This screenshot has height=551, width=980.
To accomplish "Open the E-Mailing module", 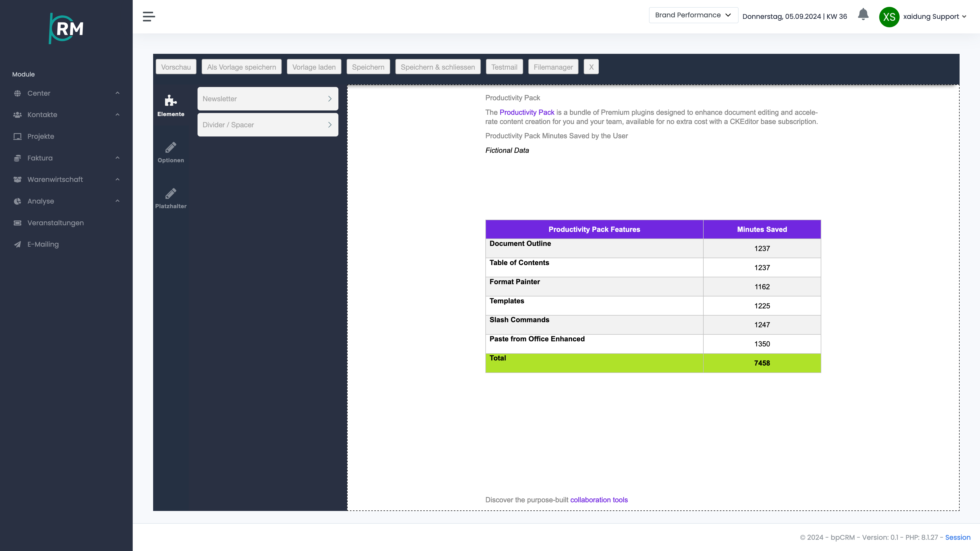I will pyautogui.click(x=43, y=245).
